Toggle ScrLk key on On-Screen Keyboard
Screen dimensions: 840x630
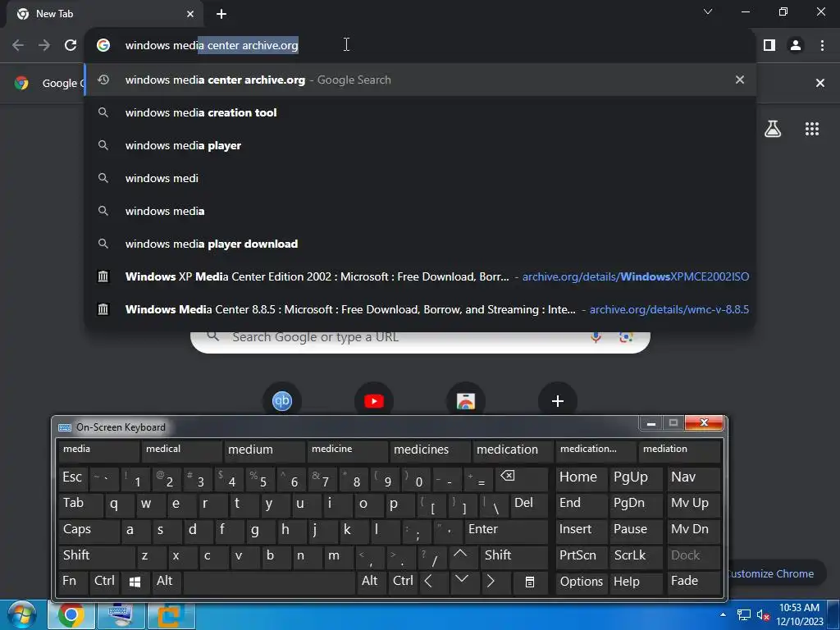(636, 556)
